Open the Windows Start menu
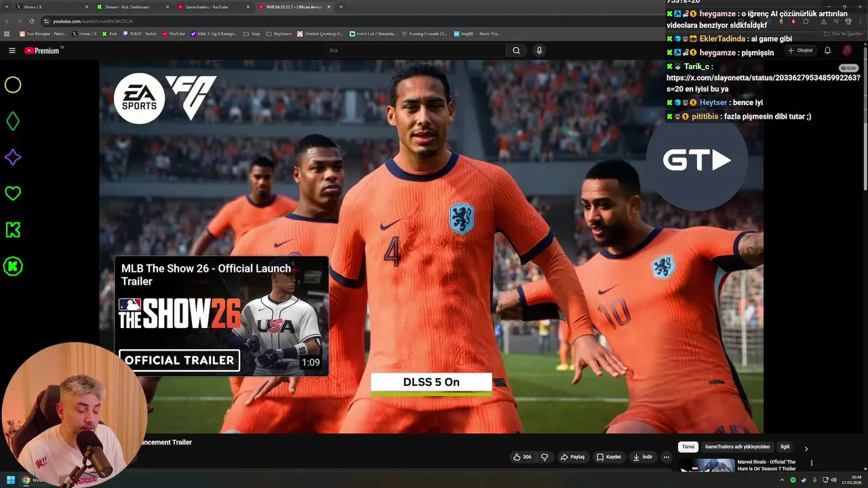 tap(10, 480)
